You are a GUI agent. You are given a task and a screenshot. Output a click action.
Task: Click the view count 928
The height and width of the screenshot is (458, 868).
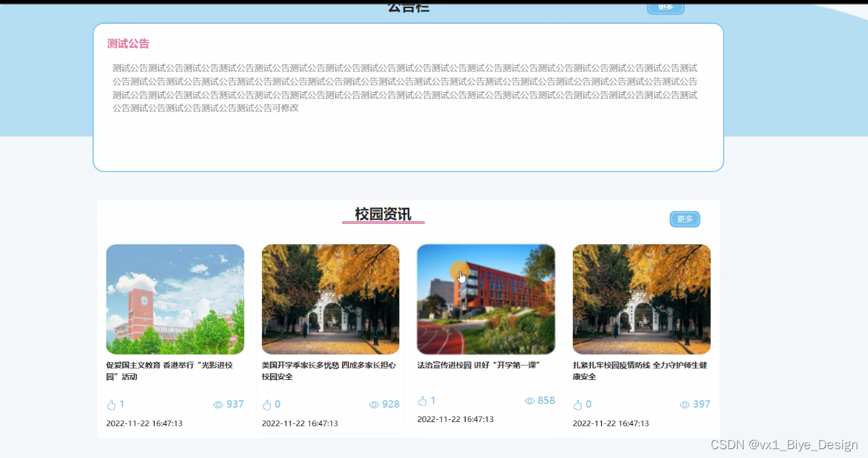[391, 404]
